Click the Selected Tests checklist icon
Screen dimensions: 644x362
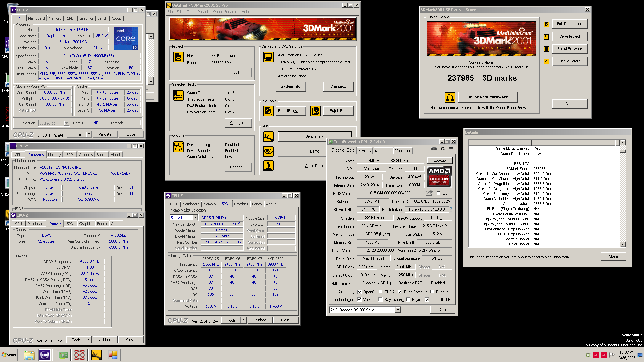point(178,95)
